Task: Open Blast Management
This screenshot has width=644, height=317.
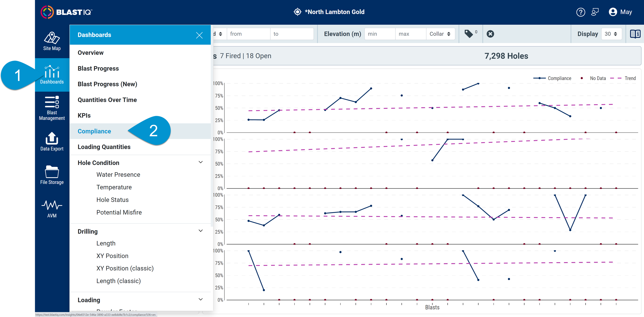Action: pyautogui.click(x=52, y=108)
